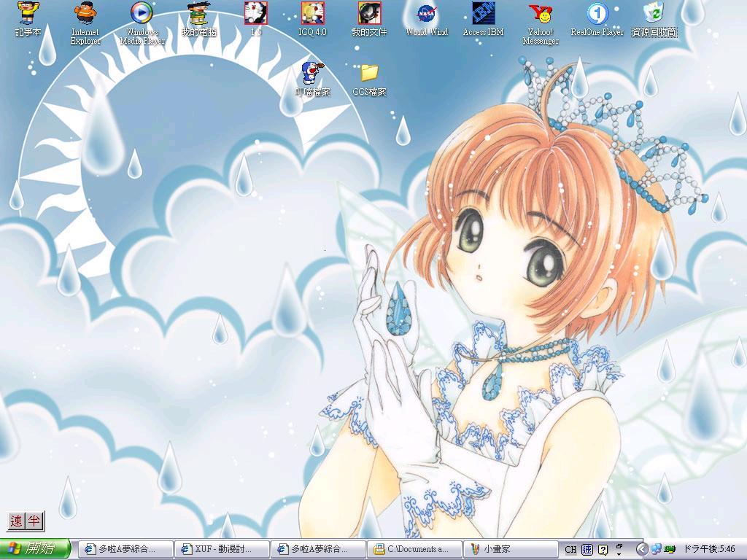Open the Windows Media Player shortcut
Screen dimensions: 747x560
(x=142, y=23)
